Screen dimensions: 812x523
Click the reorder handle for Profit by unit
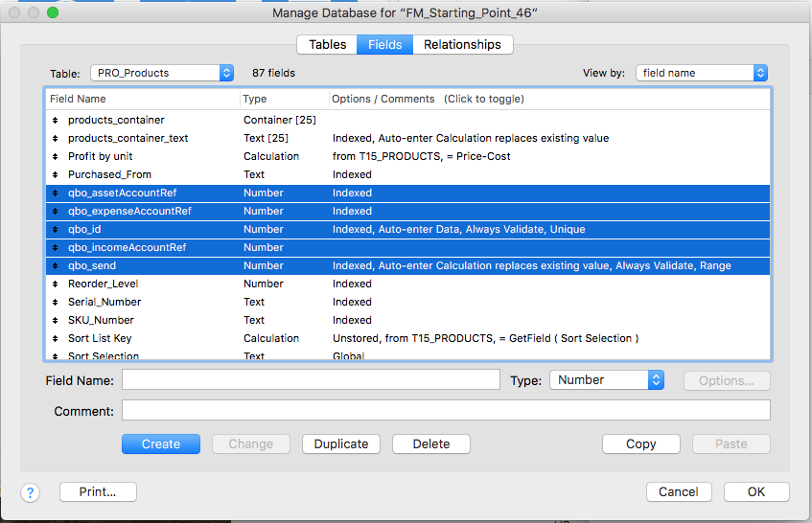pyautogui.click(x=56, y=156)
